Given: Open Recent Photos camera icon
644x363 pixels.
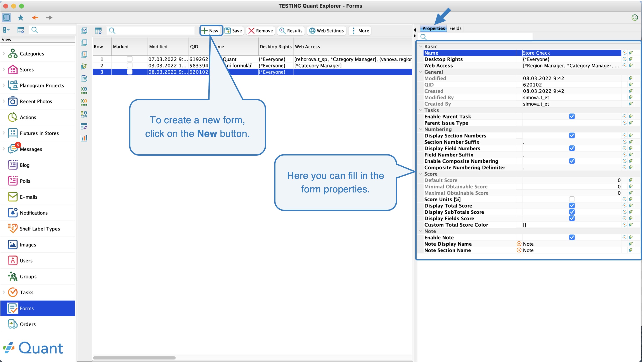Looking at the screenshot, I should (12, 101).
